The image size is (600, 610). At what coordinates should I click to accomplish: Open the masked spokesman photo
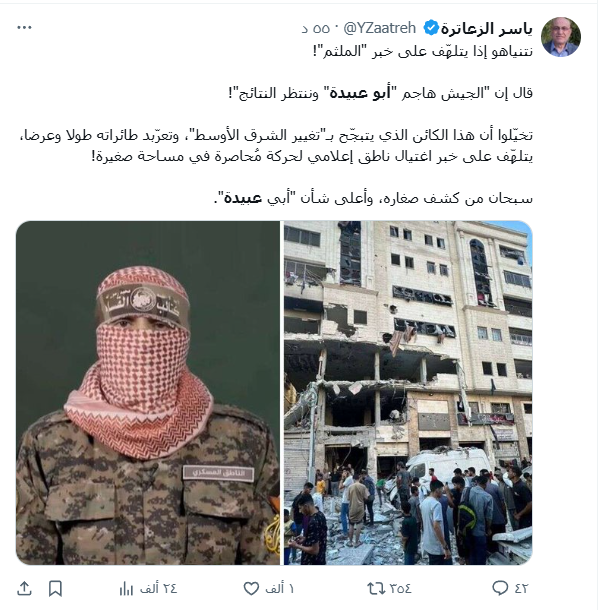click(148, 393)
